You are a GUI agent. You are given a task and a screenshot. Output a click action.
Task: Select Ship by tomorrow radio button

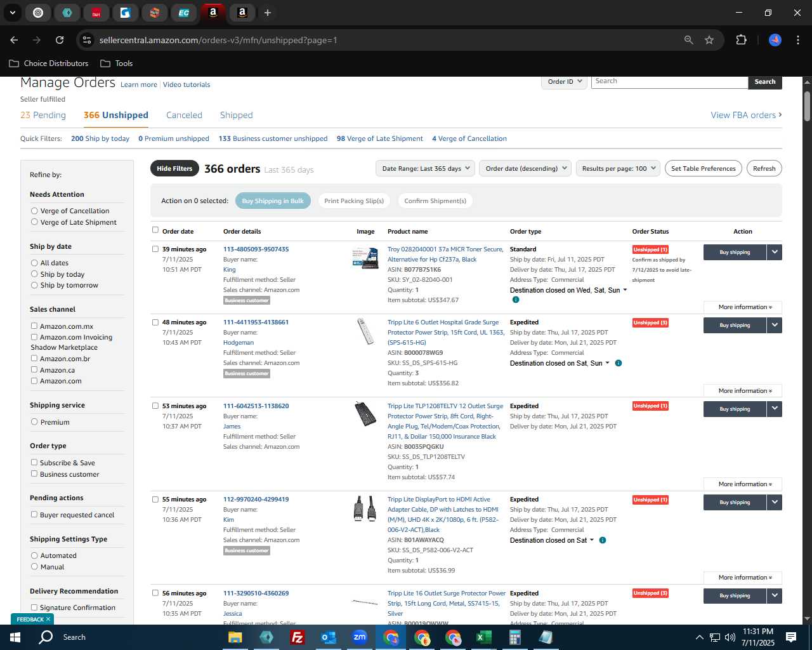[x=34, y=285]
